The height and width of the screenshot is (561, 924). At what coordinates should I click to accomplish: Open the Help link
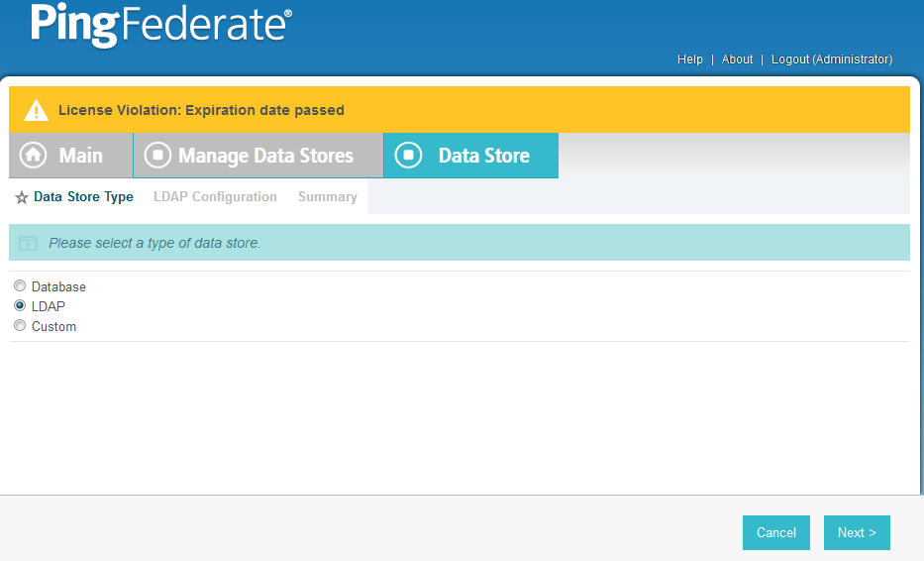(690, 59)
